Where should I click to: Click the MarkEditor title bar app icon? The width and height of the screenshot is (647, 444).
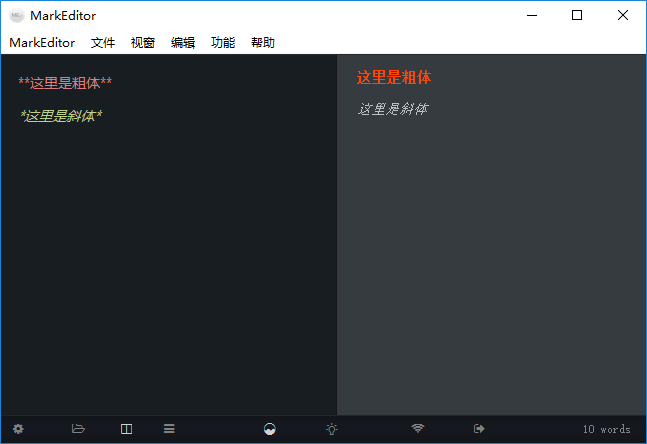[17, 15]
